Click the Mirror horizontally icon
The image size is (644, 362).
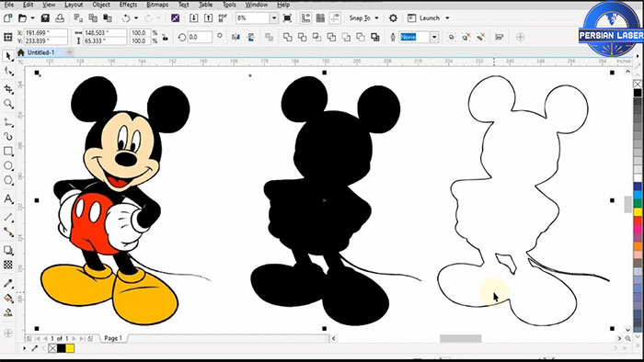[236, 37]
